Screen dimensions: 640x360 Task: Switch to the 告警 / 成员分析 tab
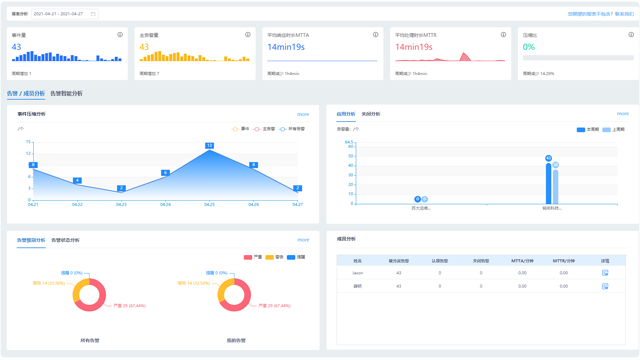click(26, 93)
